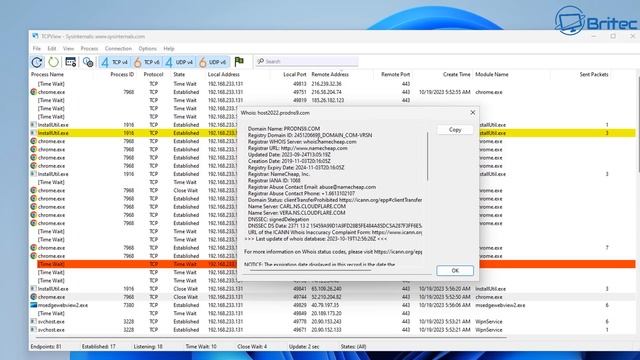This screenshot has height=360, width=640.
Task: Click 'States: (All)' in status bar
Action: 353,347
